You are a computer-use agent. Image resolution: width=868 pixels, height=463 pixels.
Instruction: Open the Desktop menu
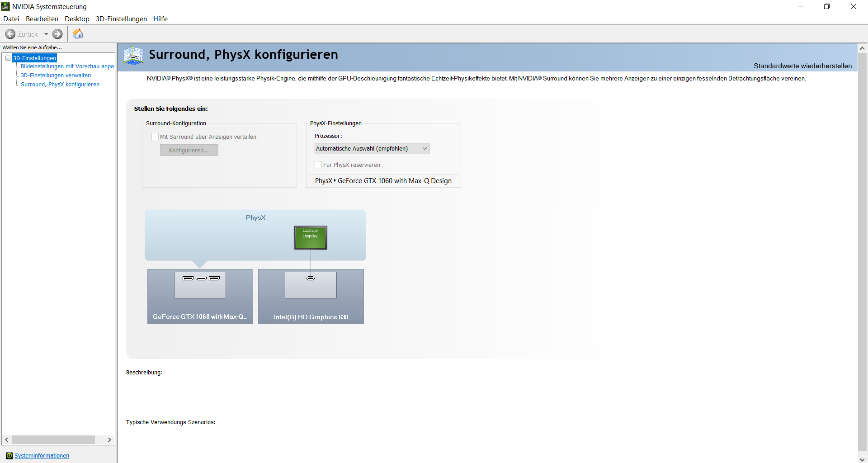pos(77,19)
